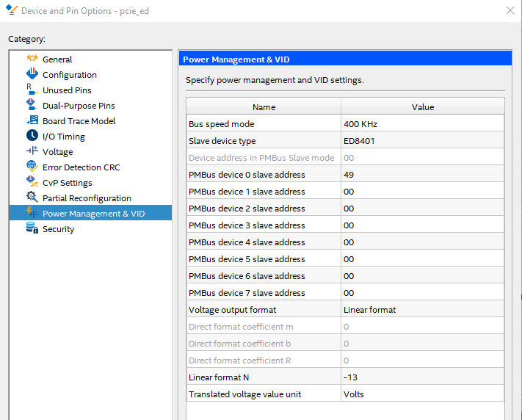Click the Name column header
Screen dimensions: 522x420
(x=264, y=107)
